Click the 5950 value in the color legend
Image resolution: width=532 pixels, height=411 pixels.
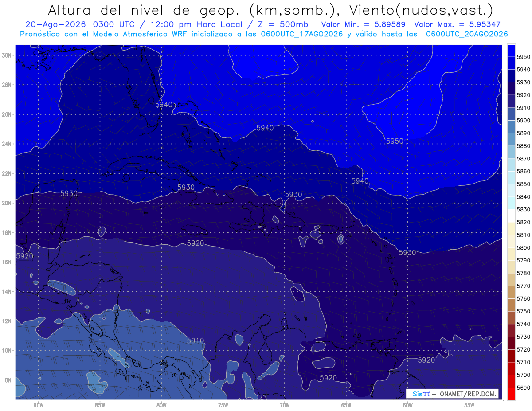tap(524, 57)
